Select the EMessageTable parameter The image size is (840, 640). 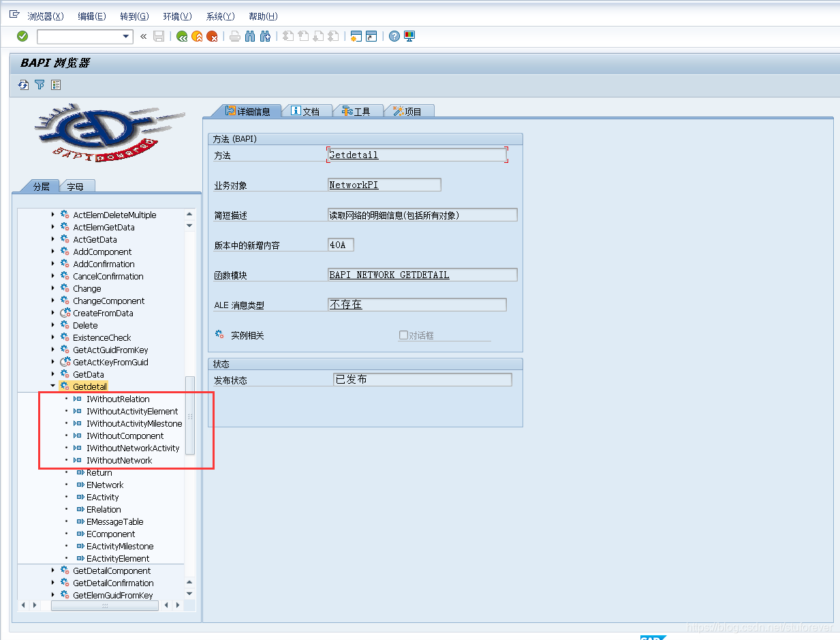[x=115, y=521]
